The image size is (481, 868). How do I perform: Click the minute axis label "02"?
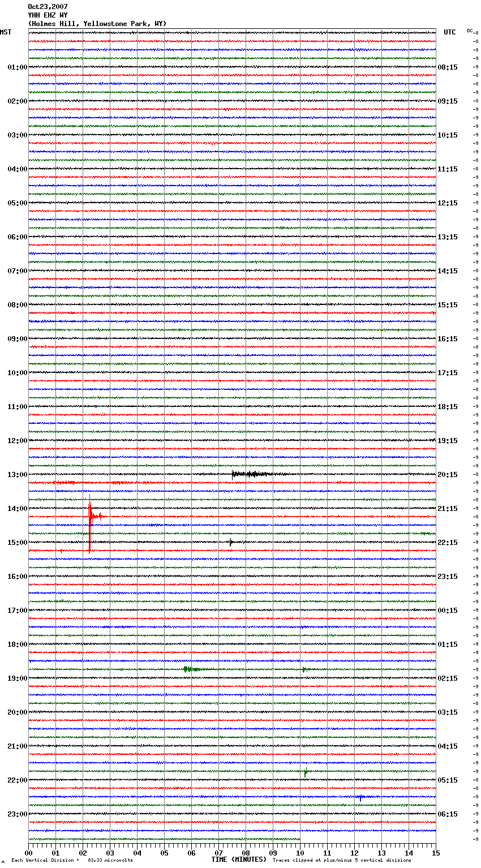tap(83, 852)
